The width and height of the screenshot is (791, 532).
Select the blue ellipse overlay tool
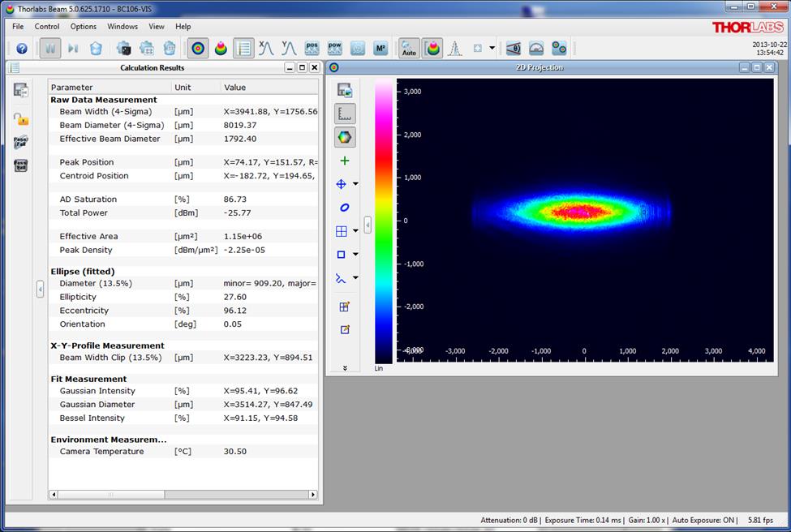click(x=344, y=208)
